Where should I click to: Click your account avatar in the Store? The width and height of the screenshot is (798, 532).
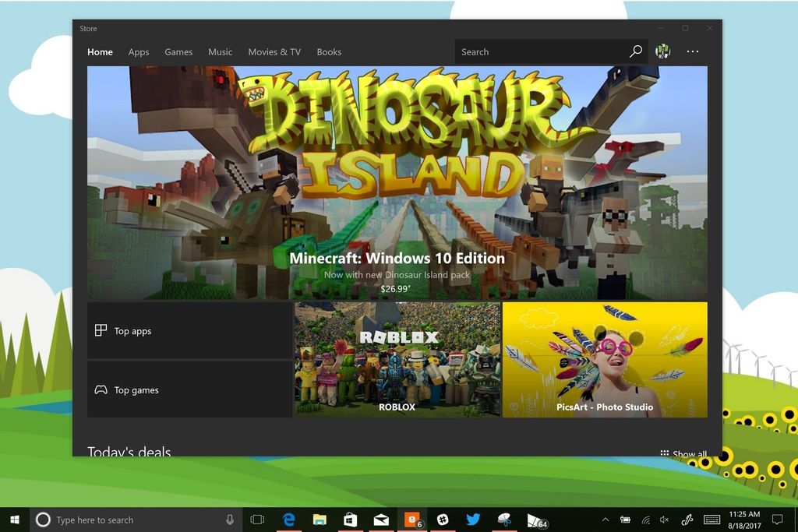(x=663, y=51)
